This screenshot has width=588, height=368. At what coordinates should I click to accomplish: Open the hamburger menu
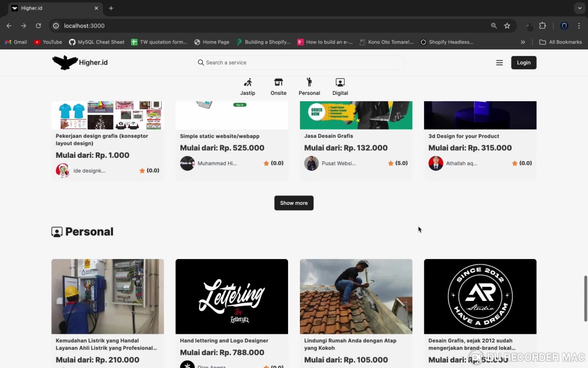point(499,63)
